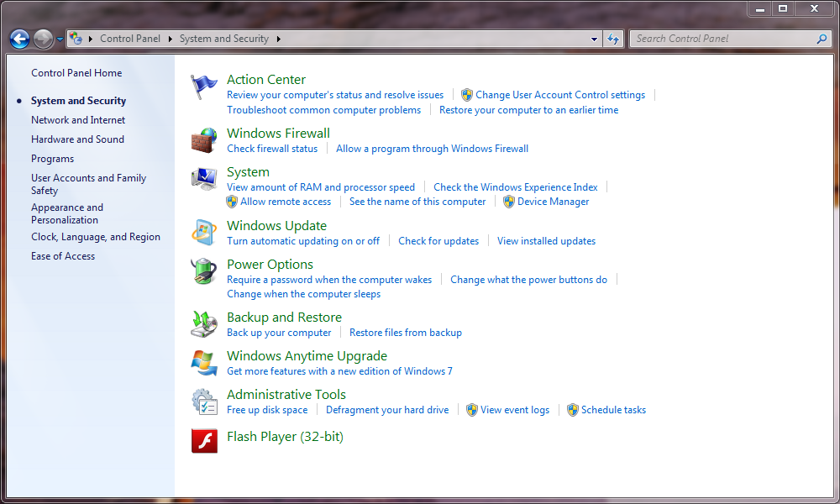Click Restore your computer to an earlier time
The image size is (840, 504).
coord(528,110)
